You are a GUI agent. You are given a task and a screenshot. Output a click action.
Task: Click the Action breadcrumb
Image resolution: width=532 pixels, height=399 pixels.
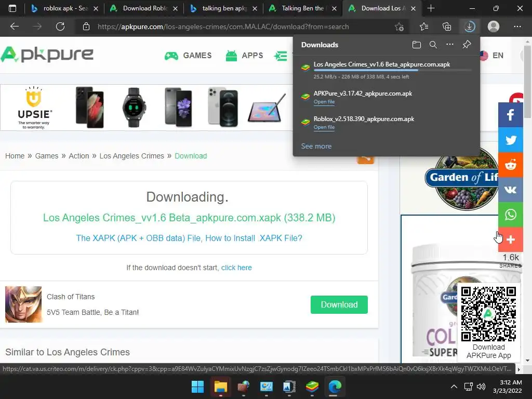coord(79,156)
